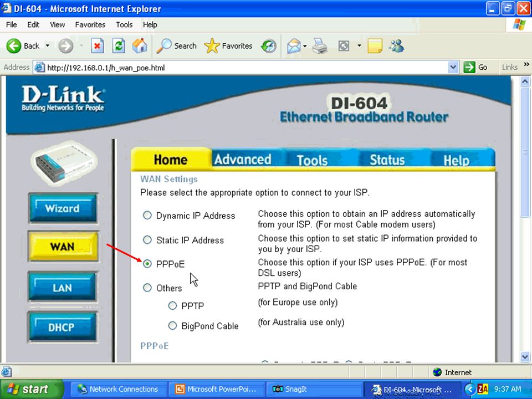Click the Windows flag logo throbber
Image resolution: width=532 pixels, height=399 pixels.
519,24
